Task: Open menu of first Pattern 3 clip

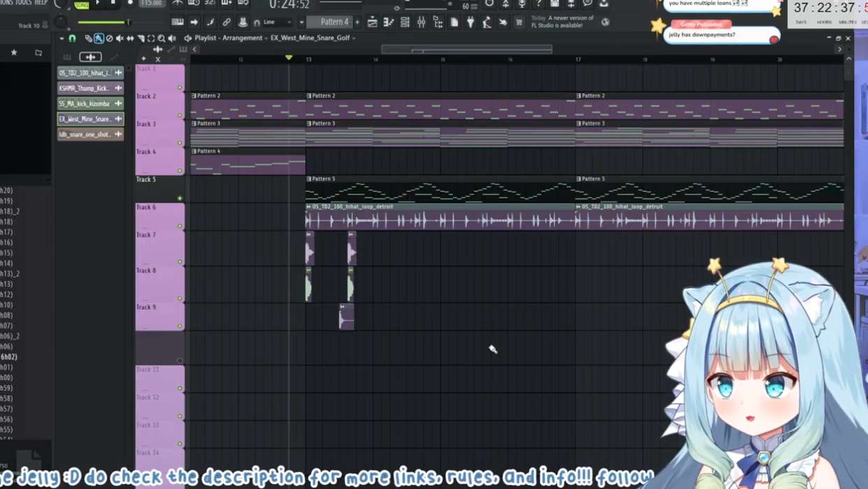Action: 194,124
